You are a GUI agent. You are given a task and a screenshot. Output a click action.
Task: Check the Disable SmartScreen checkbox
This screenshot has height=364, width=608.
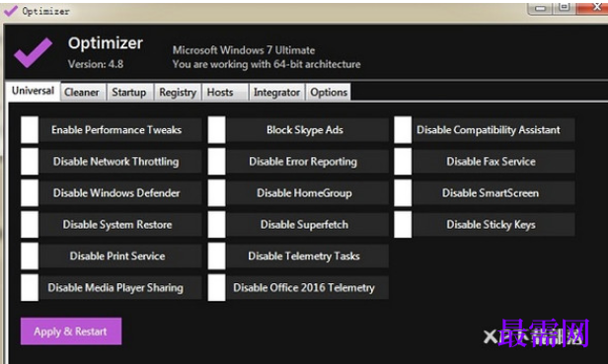403,192
